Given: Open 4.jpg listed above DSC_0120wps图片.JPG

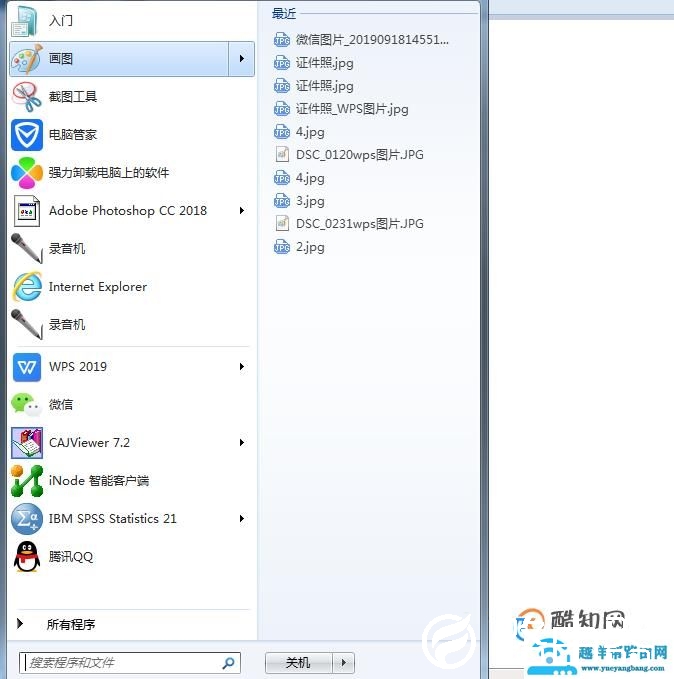Looking at the screenshot, I should 299,132.
